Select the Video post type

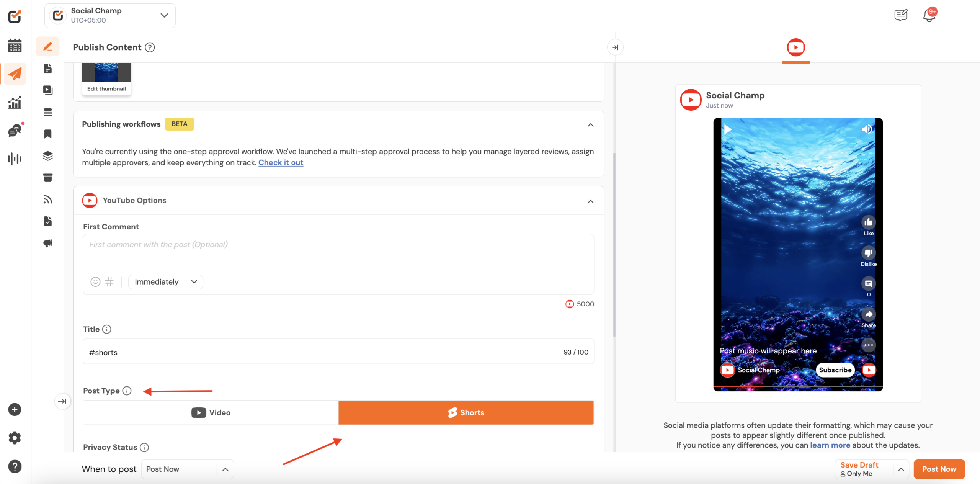click(211, 412)
